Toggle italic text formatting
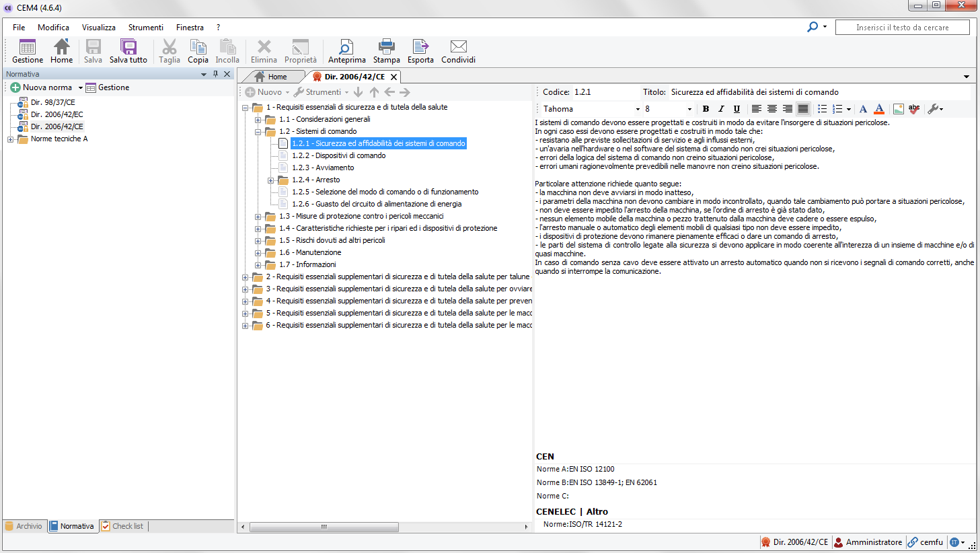Screen dimensions: 980x553 (721, 109)
